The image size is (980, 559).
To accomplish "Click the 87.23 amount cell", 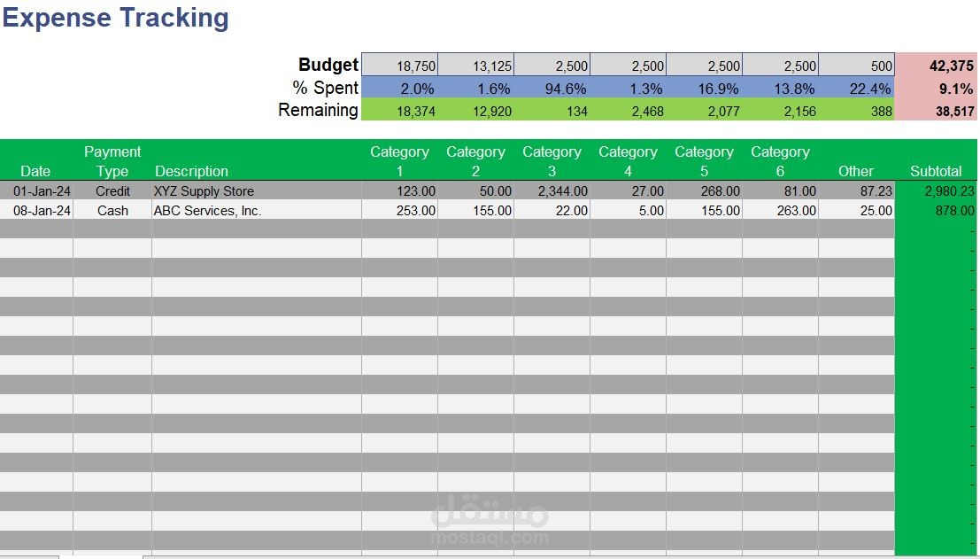I will tap(856, 190).
